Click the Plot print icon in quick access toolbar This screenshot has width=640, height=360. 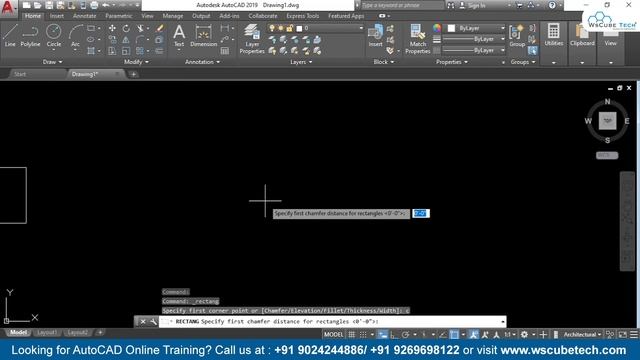(94, 5)
